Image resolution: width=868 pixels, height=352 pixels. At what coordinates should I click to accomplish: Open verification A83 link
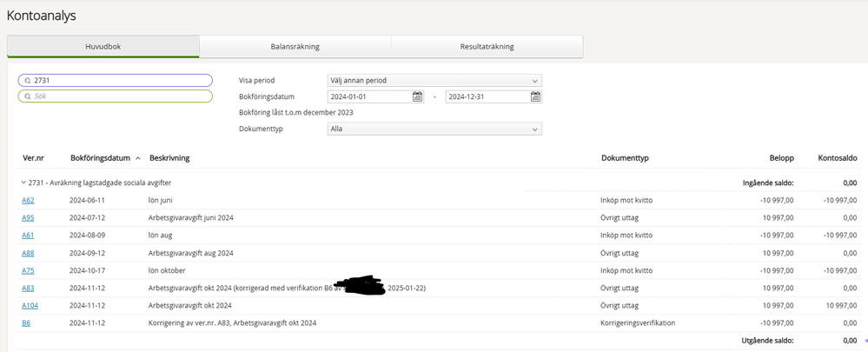28,288
